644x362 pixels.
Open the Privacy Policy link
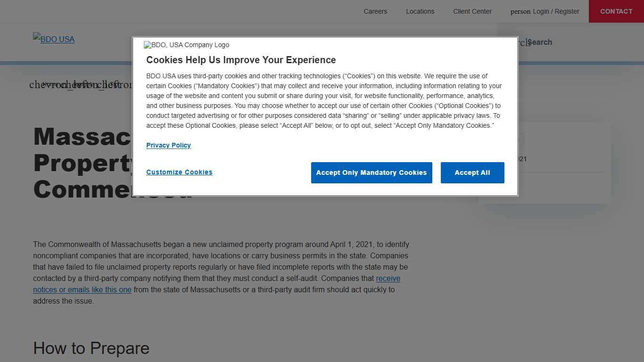point(168,145)
